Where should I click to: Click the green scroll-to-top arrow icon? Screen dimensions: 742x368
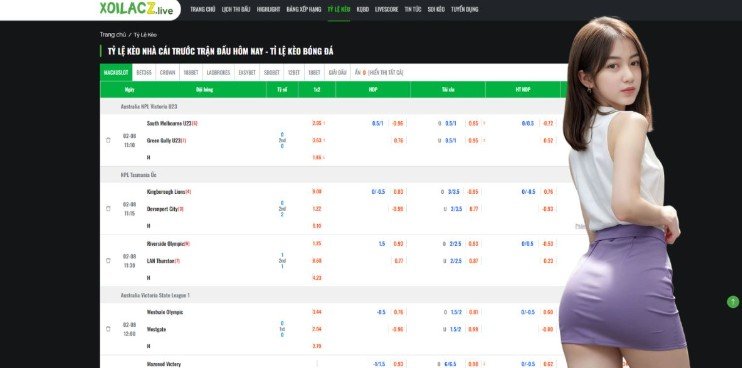tap(733, 302)
